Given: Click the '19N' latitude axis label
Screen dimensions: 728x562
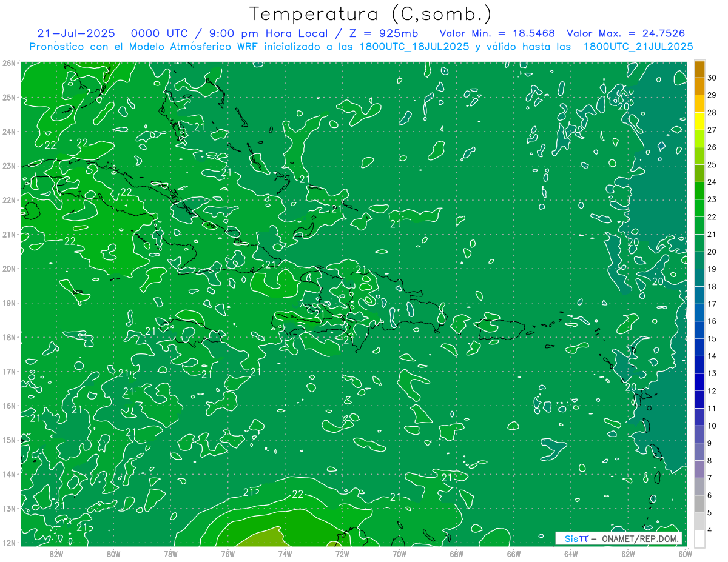Looking at the screenshot, I should click(8, 303).
